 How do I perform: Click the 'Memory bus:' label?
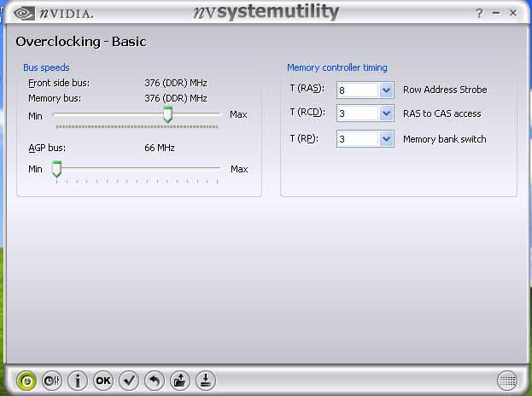55,98
